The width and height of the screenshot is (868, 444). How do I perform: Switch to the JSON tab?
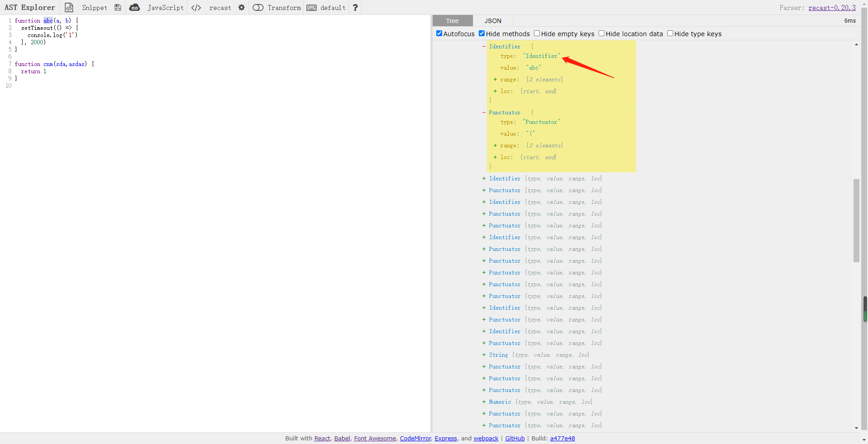493,21
